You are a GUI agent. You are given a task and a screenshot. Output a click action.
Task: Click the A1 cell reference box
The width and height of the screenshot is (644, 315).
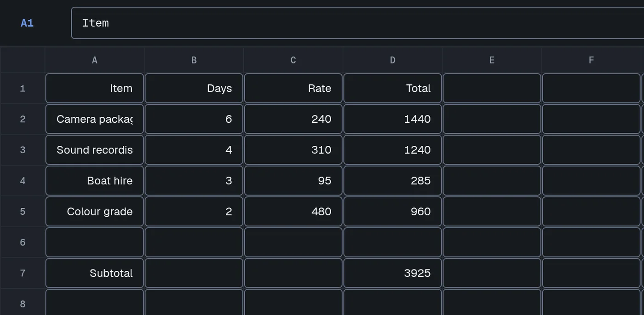coord(27,23)
